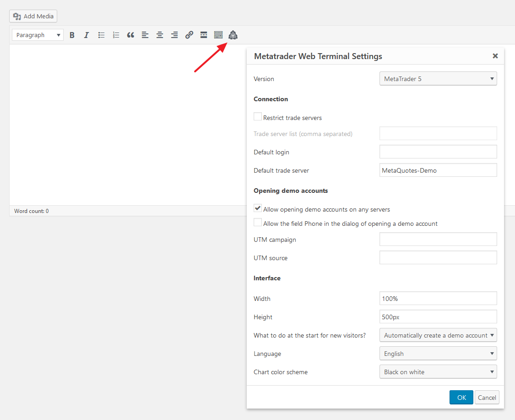Image resolution: width=515 pixels, height=420 pixels.
Task: Click the Add Media button
Action: (x=33, y=16)
